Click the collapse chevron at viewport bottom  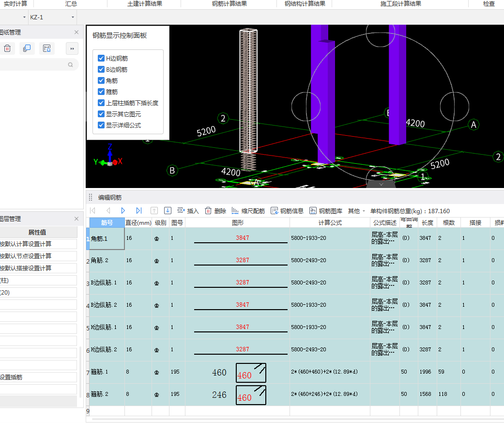pos(381,184)
